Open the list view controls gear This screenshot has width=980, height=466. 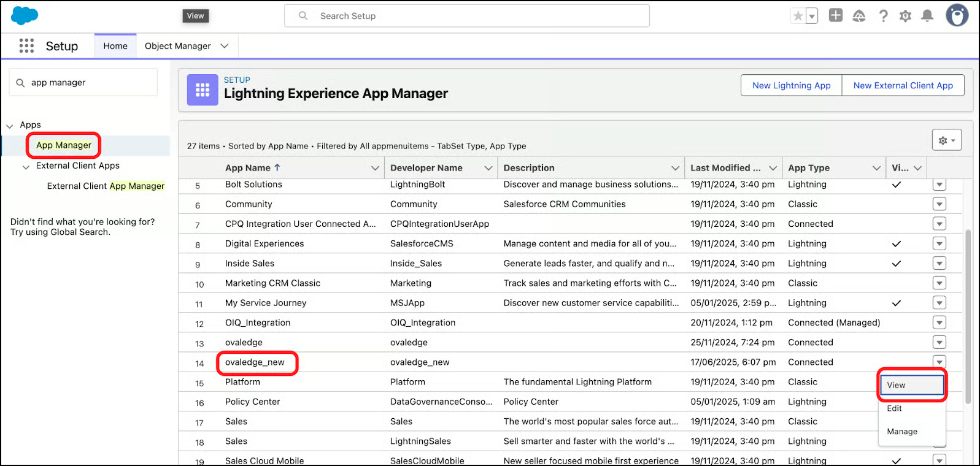[x=946, y=140]
